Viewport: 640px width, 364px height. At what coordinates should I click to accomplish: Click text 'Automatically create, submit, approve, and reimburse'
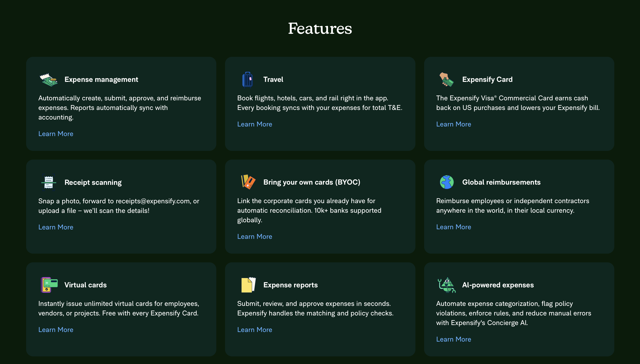(x=120, y=98)
